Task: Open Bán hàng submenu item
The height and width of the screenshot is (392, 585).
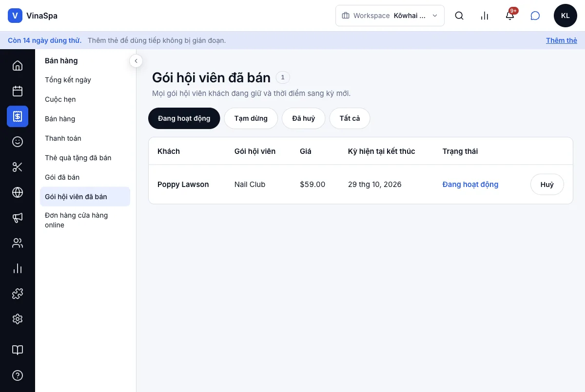Action: 85,119
